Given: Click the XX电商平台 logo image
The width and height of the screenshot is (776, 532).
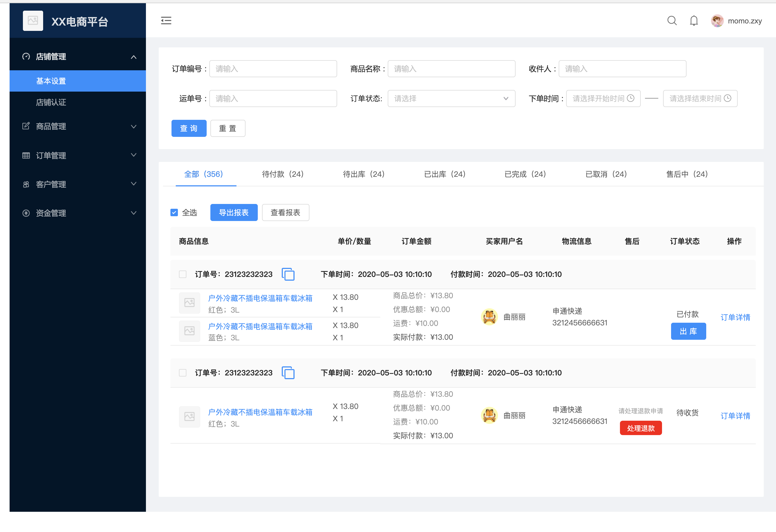Looking at the screenshot, I should (33, 21).
